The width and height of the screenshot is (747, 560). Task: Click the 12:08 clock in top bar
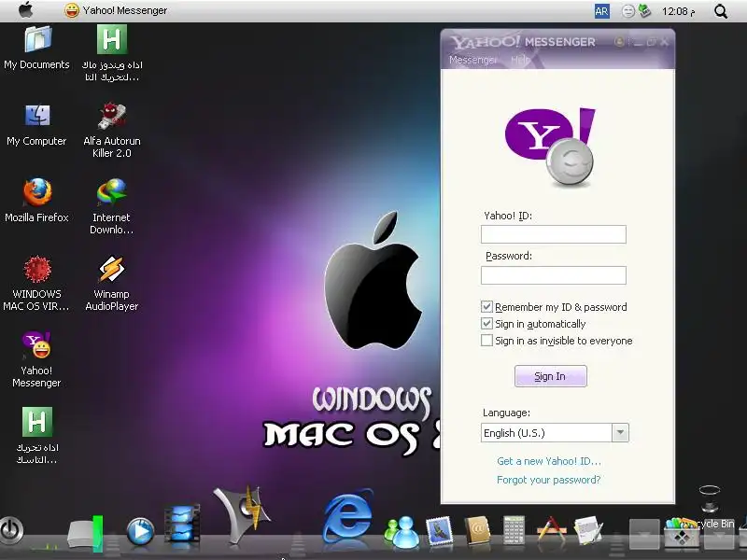pyautogui.click(x=678, y=11)
